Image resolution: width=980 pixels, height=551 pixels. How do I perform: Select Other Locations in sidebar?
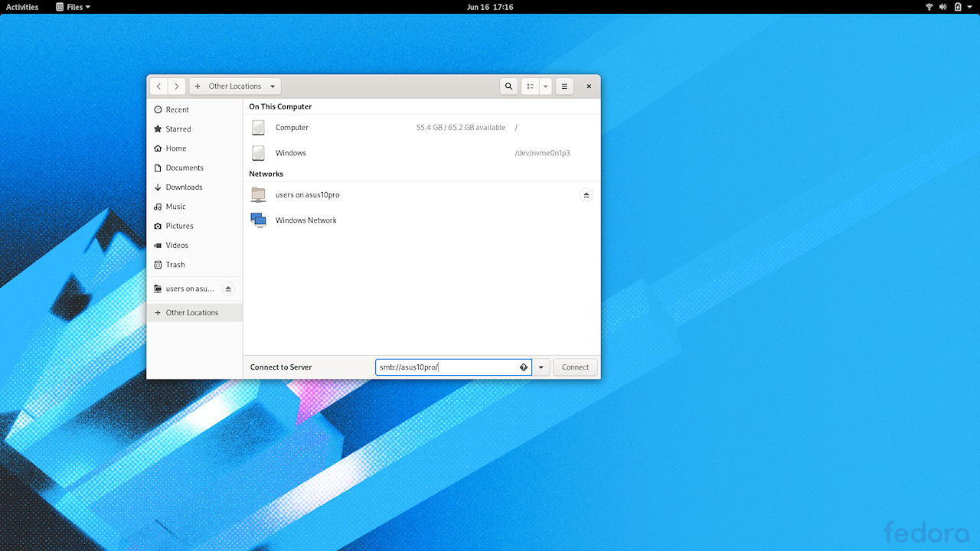pos(194,312)
